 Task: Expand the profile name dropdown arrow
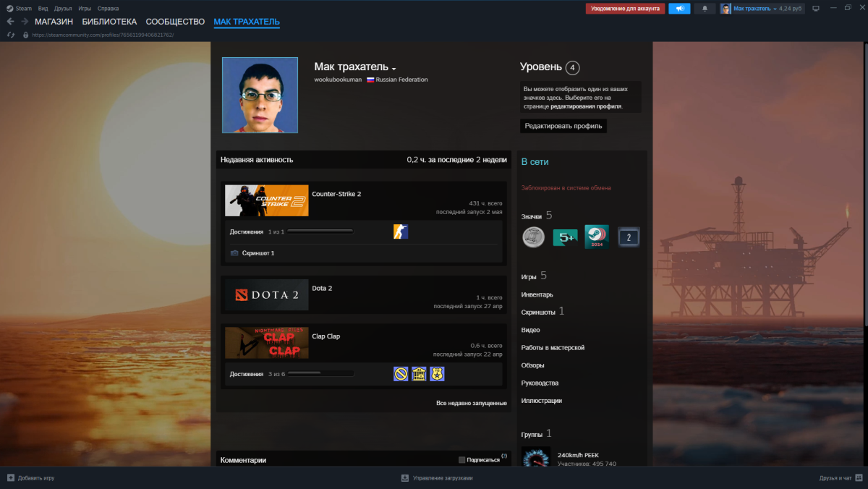click(x=394, y=69)
